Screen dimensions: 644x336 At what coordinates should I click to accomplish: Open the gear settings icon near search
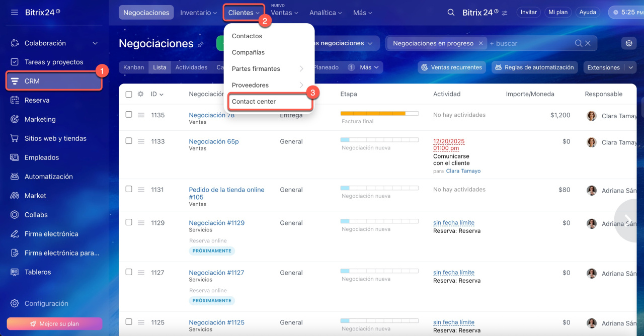tap(628, 43)
